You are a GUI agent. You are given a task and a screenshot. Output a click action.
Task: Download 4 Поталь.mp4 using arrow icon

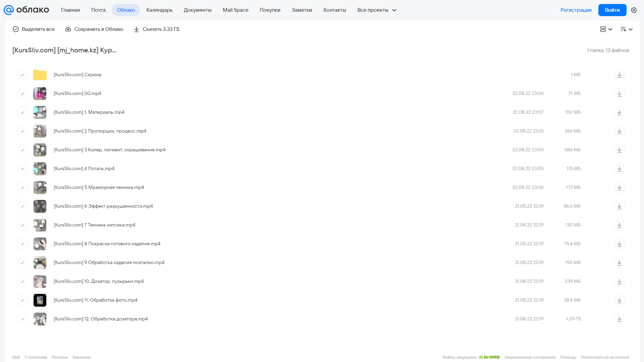619,169
